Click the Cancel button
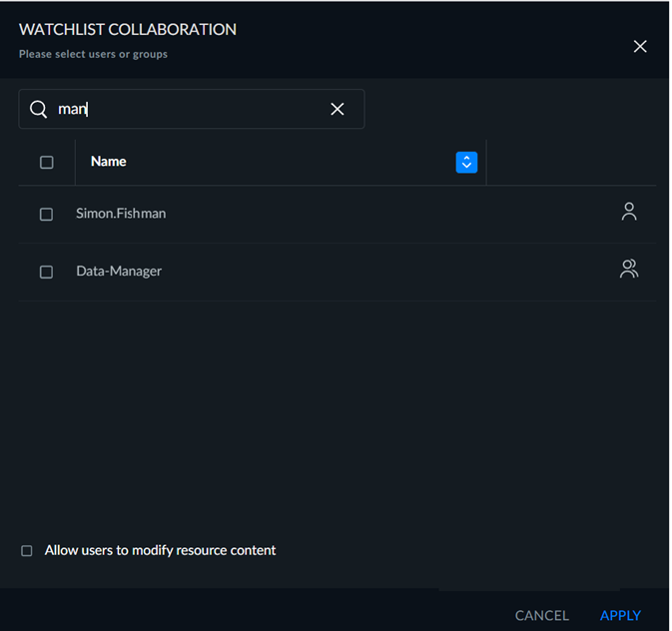The image size is (672, 631). point(542,616)
